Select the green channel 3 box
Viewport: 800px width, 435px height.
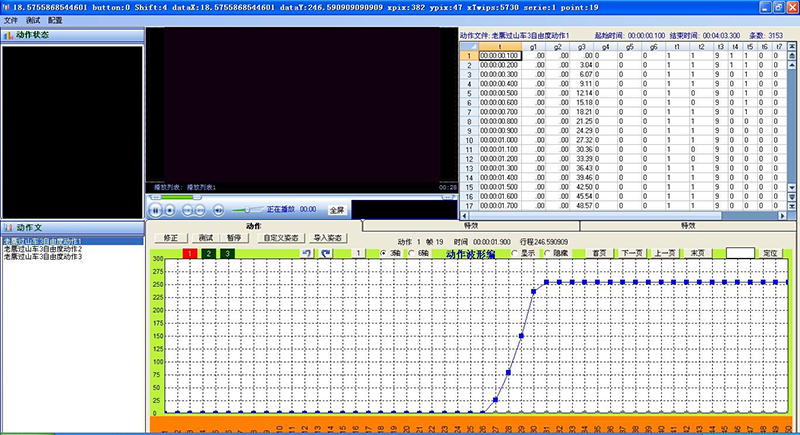point(227,254)
